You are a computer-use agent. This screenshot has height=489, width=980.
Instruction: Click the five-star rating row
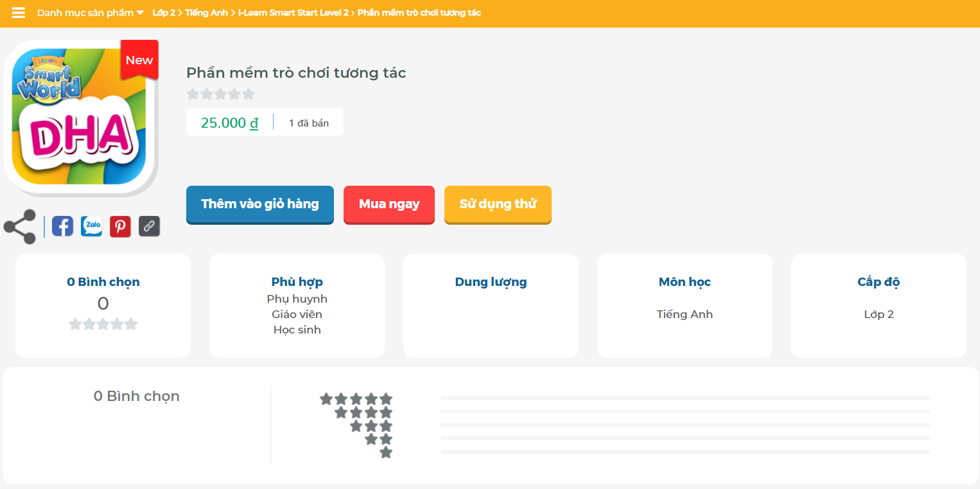[x=356, y=399]
